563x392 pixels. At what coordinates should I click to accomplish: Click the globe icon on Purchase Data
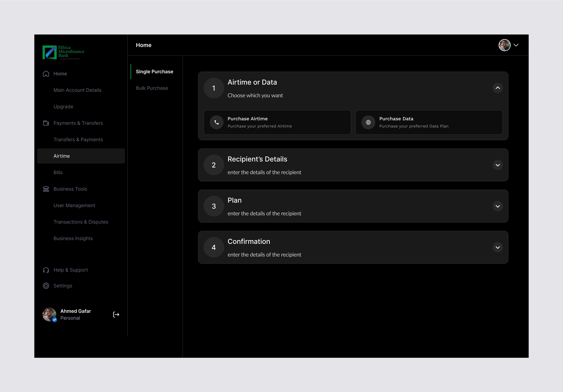[368, 122]
